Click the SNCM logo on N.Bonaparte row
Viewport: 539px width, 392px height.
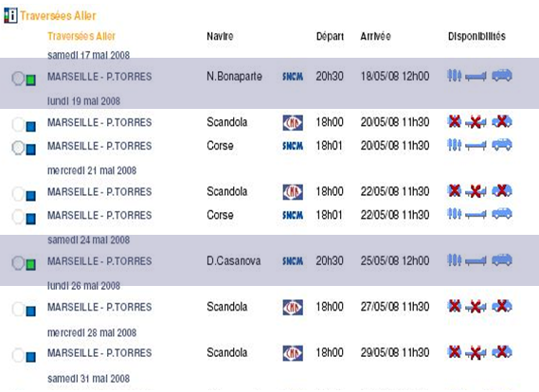pyautogui.click(x=293, y=77)
